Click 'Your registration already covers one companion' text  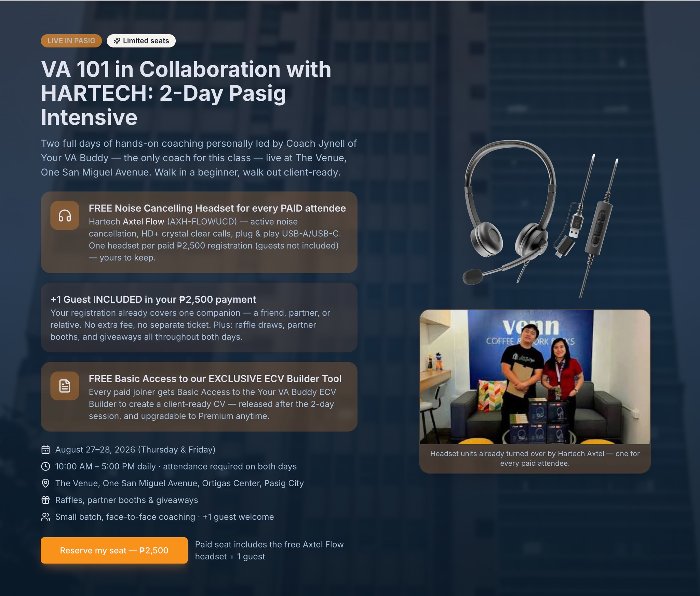(190, 325)
